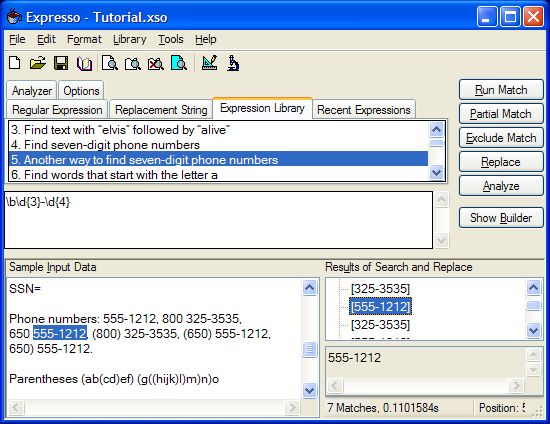Click the Results of Search and Replace label
Screen dimensions: 550x424
399,267
